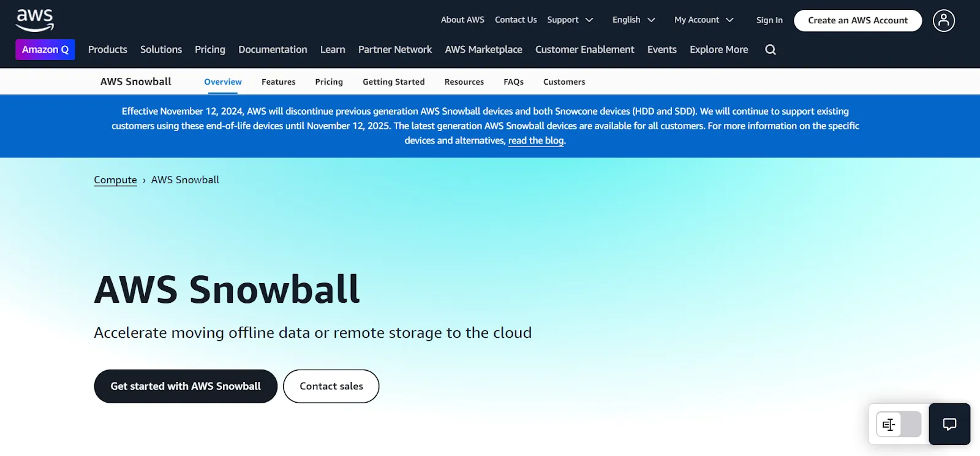Screen dimensions: 980x456
Task: Open the user profile avatar icon
Action: click(x=944, y=20)
